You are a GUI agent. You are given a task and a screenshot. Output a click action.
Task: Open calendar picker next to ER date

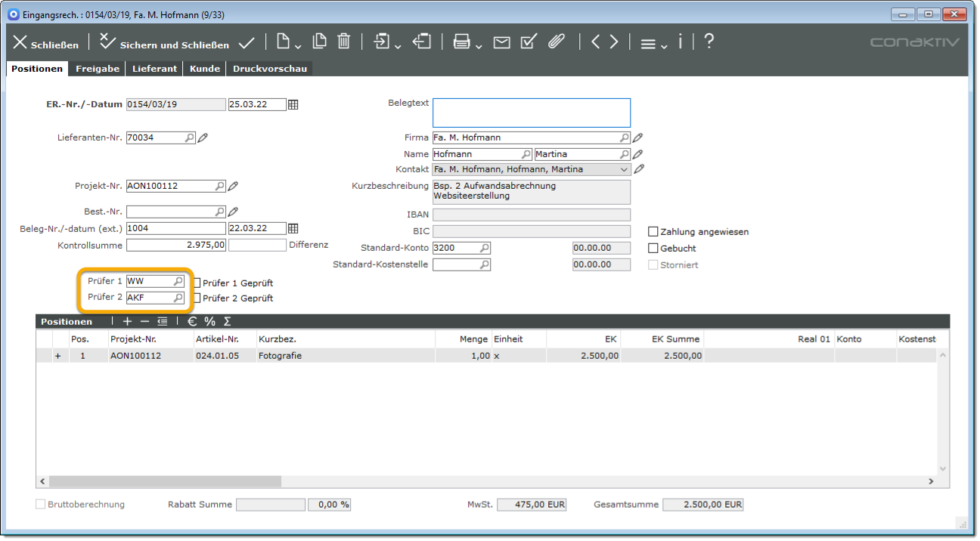tap(293, 105)
